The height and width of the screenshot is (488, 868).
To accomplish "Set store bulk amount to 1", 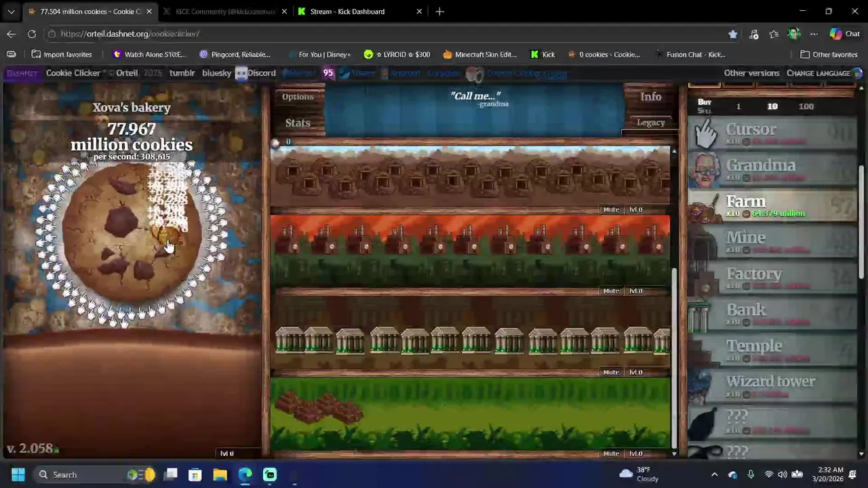I will click(738, 106).
